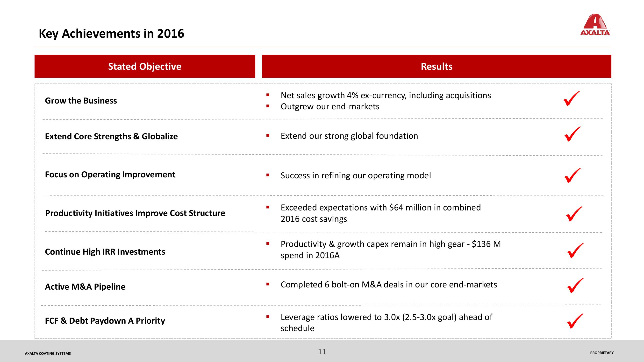Click Active M&A Pipeline
The height and width of the screenshot is (362, 644).
click(85, 287)
